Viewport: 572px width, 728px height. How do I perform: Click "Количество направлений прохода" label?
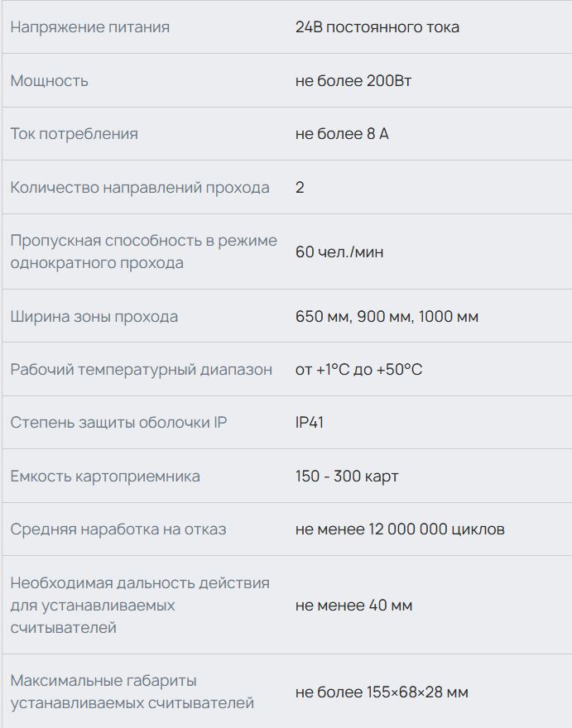point(140,188)
